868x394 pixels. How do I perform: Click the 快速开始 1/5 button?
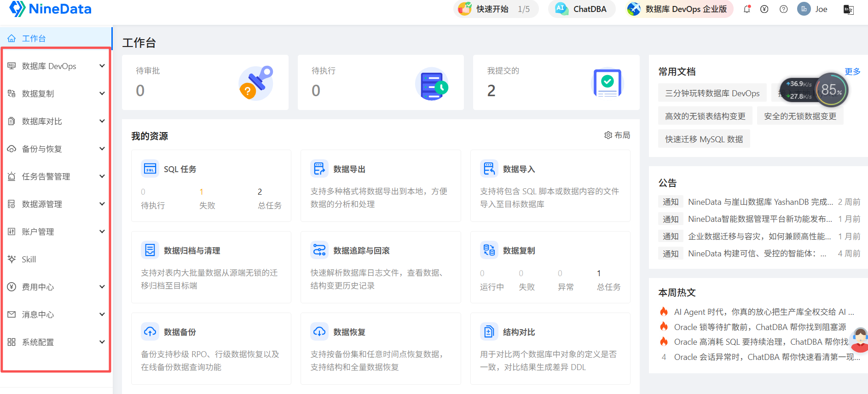(x=496, y=9)
